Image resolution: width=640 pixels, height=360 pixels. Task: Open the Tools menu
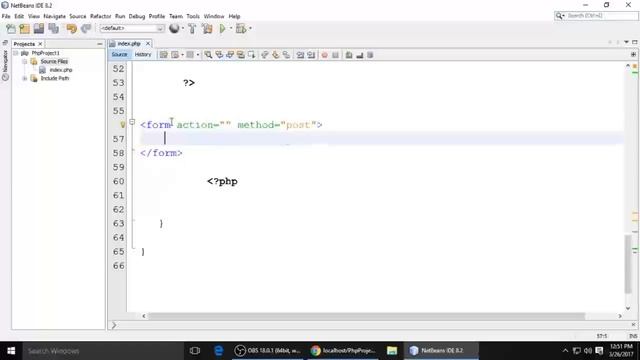click(193, 16)
